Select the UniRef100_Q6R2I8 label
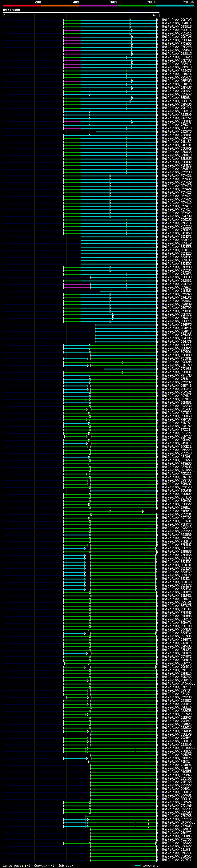The height and width of the screenshot is (868, 197). 177,128
